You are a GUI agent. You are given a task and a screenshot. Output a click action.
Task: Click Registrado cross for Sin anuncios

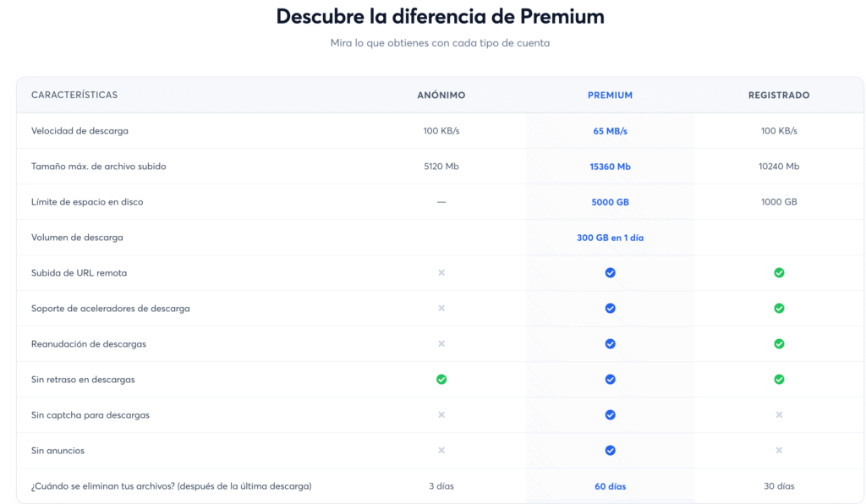pyautogui.click(x=779, y=451)
